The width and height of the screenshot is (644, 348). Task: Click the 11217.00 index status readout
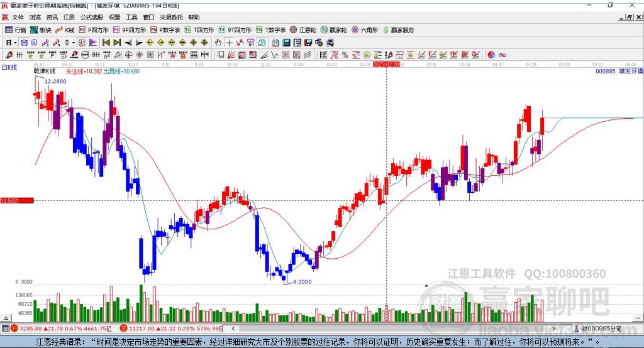[x=142, y=329]
